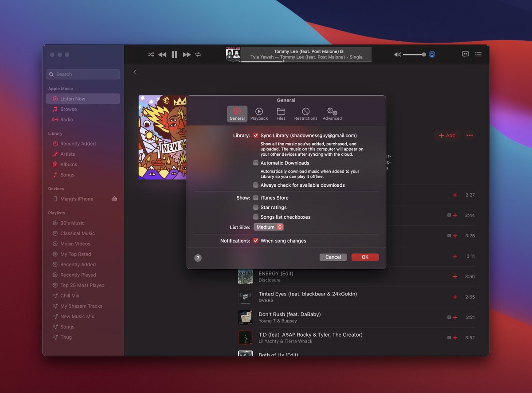The image size is (532, 393).
Task: Skip to next track
Action: point(187,55)
